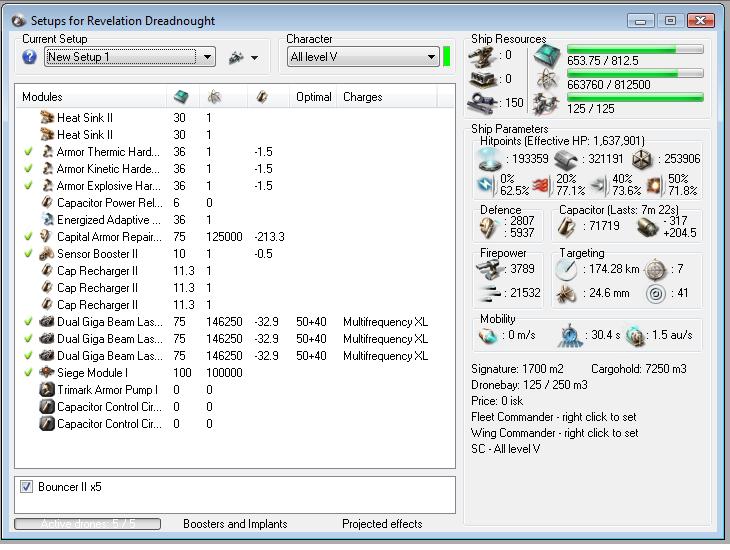Viewport: 730px width, 550px height.
Task: Click the drone bandwidth bar 125 / 125
Action: coord(635,97)
